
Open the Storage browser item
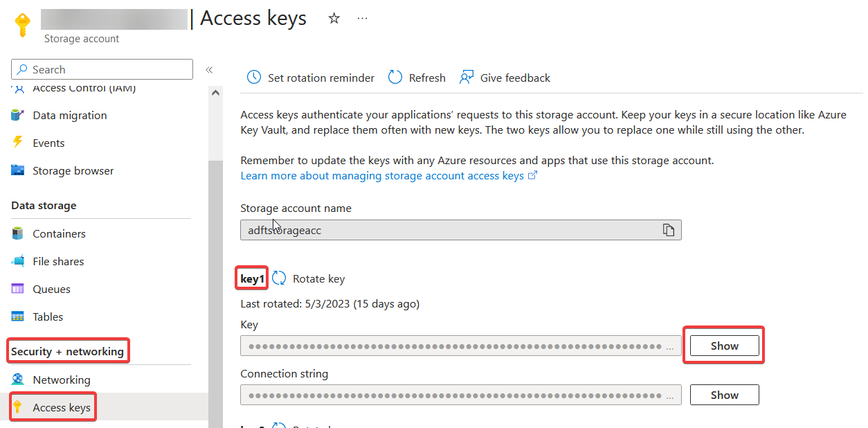73,171
